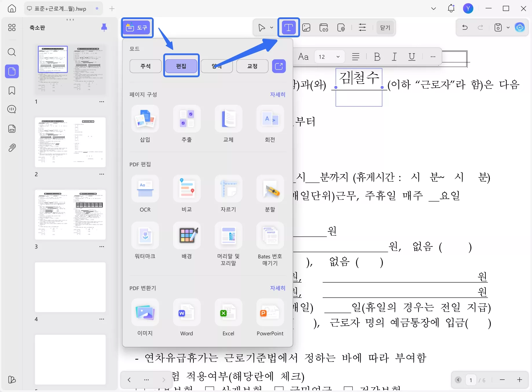
Task: Switch to the 교정 mode tab
Action: pyautogui.click(x=252, y=66)
